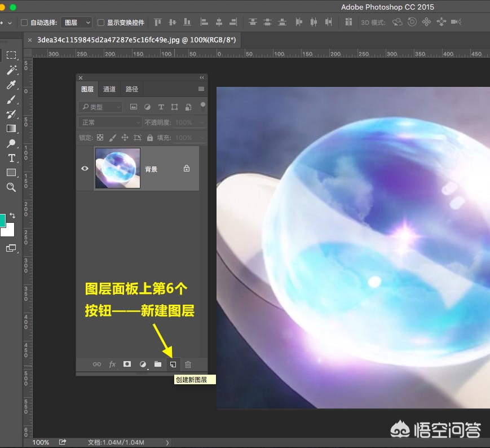
Task: Enable the 自动选择 checkbox
Action: 24,23
